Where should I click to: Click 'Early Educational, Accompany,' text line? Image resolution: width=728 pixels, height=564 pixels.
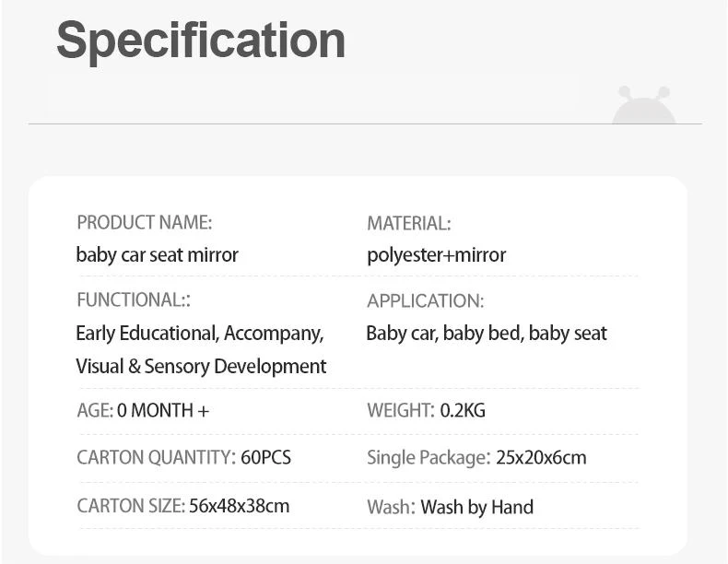tap(199, 333)
